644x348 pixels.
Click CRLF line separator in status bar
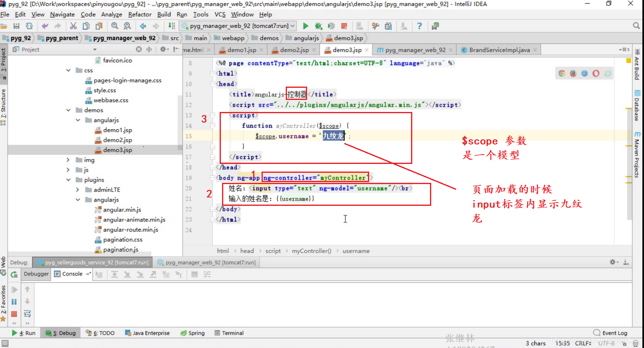click(x=583, y=343)
